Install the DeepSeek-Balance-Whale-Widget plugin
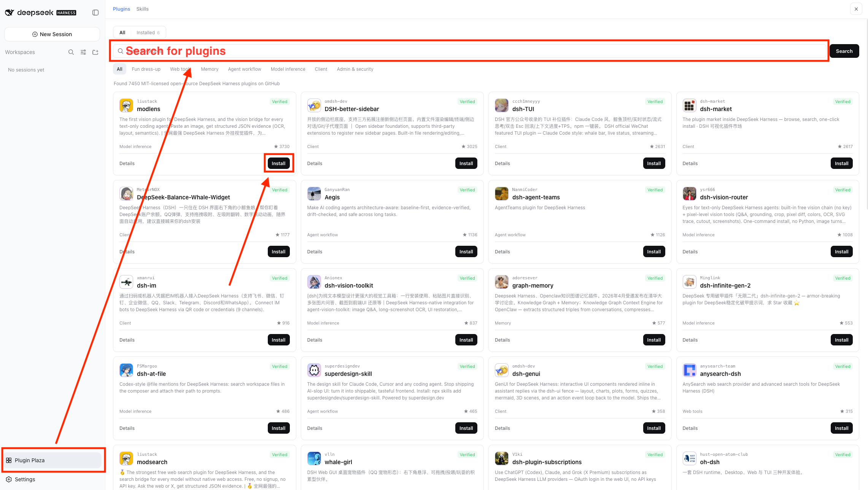The height and width of the screenshot is (490, 868). (x=278, y=251)
